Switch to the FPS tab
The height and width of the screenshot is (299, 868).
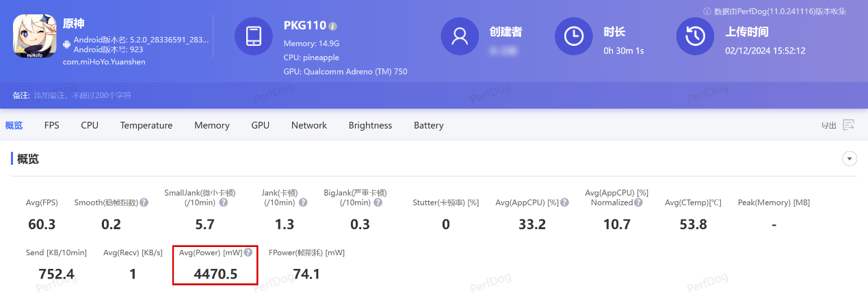(x=52, y=125)
